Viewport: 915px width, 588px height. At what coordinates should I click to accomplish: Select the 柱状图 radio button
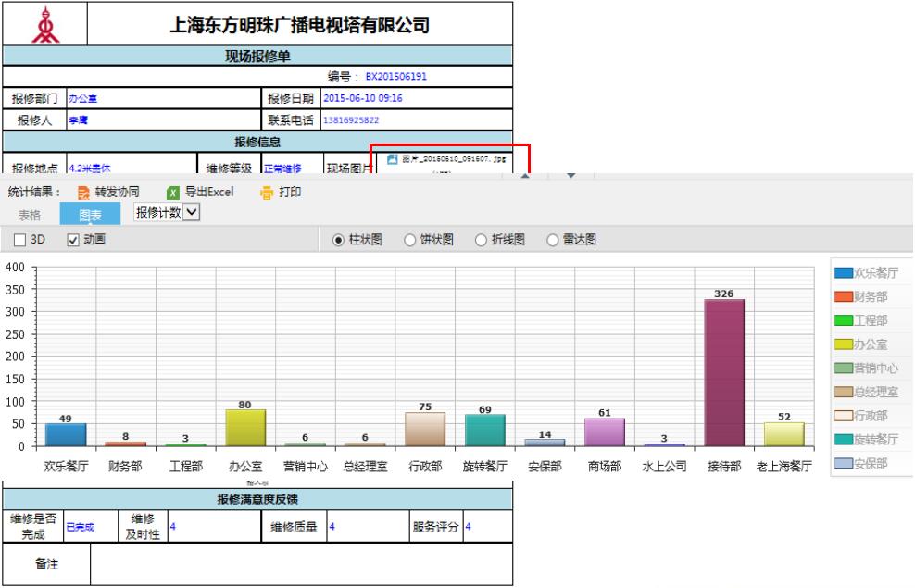[338, 240]
